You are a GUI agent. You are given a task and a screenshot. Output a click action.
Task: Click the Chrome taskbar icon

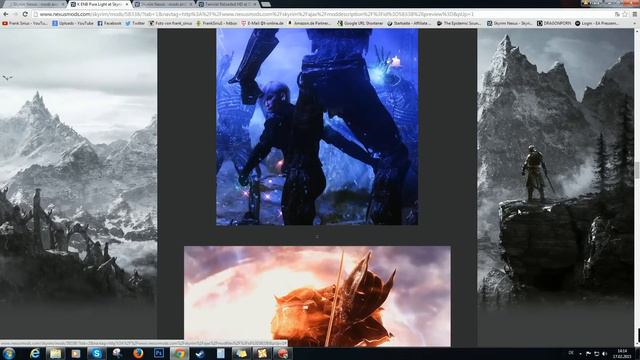(180, 353)
